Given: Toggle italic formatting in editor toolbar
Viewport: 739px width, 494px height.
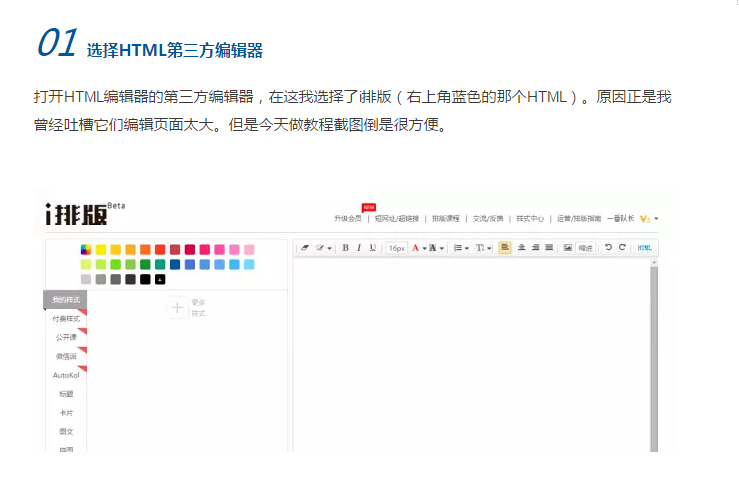Looking at the screenshot, I should click(x=359, y=248).
